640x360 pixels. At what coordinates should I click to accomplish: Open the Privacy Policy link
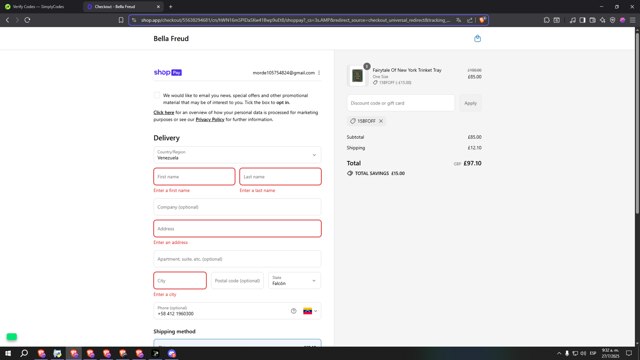210,120
